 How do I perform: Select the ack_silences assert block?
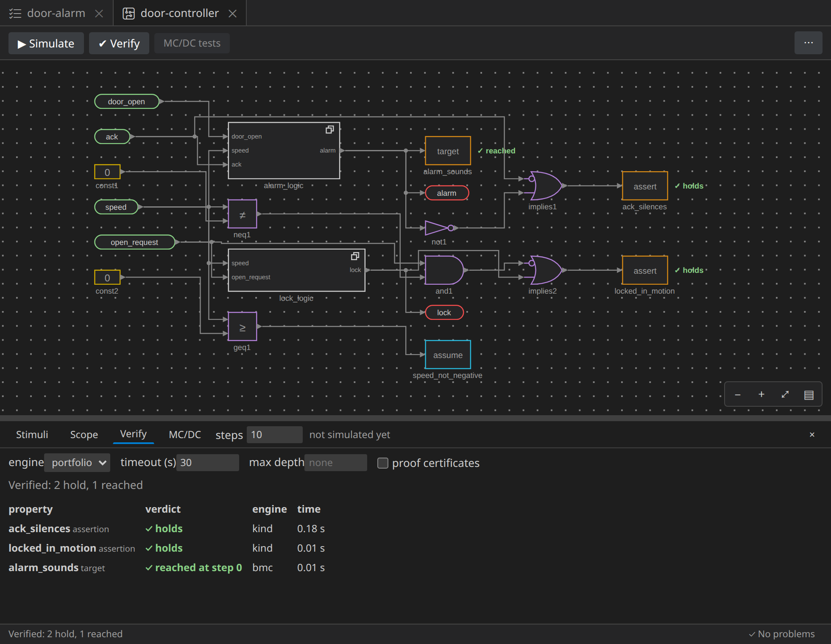[x=645, y=186]
